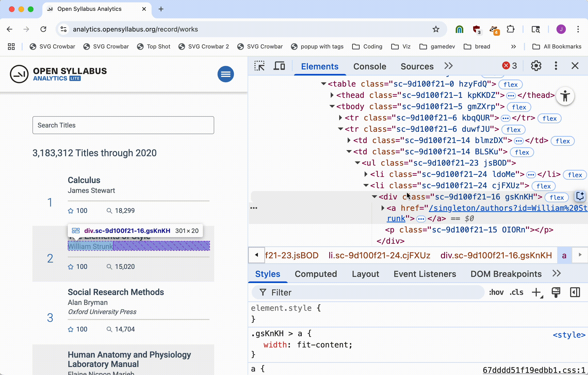Click new style rule plus icon
The height and width of the screenshot is (375, 588).
[536, 292]
